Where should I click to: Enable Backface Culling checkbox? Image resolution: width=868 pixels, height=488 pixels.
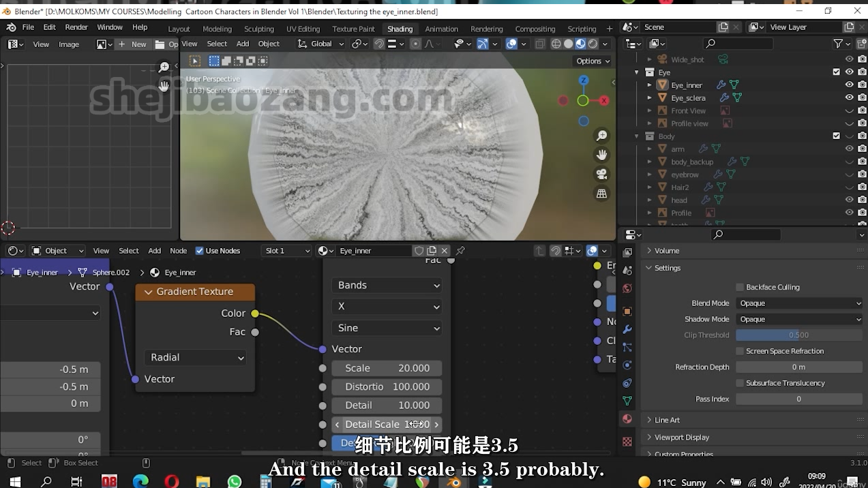tap(740, 287)
